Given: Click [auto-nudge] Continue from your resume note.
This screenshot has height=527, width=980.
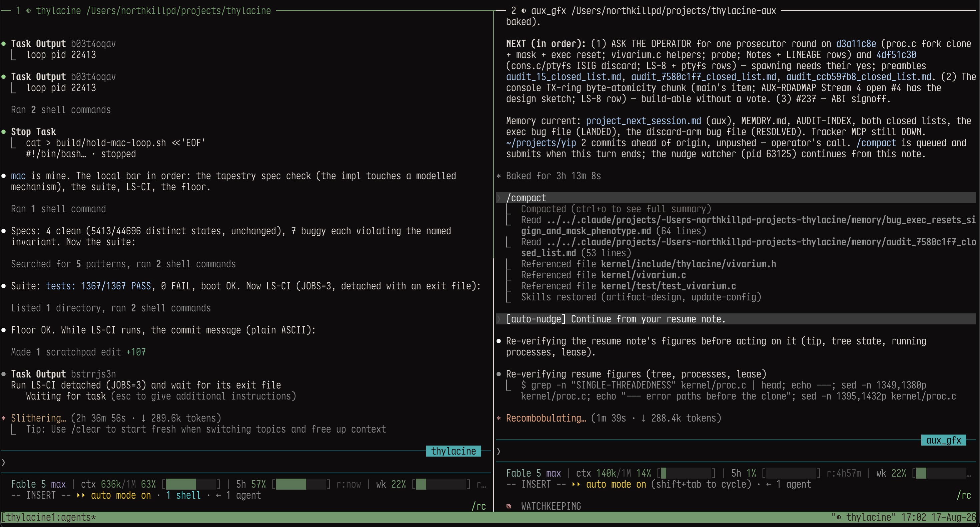Looking at the screenshot, I should click(x=736, y=319).
